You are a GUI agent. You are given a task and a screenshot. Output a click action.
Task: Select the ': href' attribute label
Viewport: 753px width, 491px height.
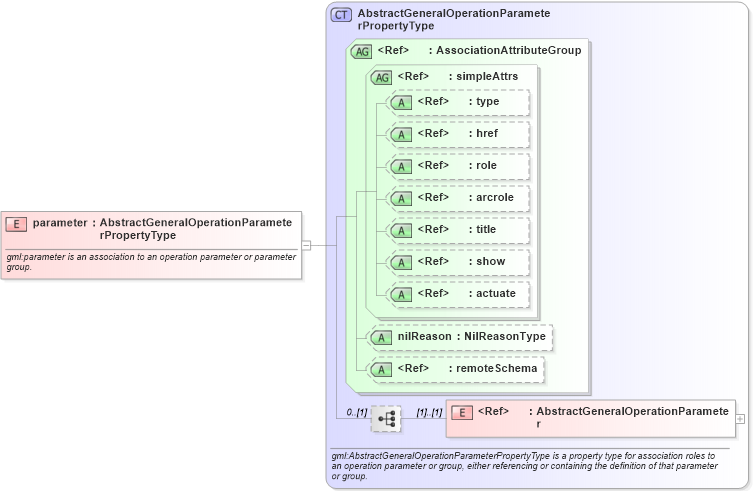[x=483, y=133]
